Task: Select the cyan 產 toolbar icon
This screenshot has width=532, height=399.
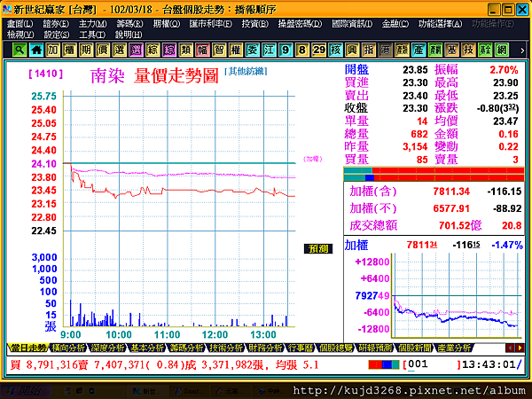Action: coord(419,51)
